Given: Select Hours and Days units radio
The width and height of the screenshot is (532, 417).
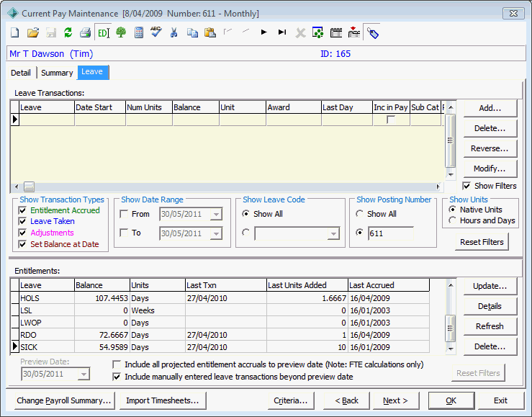Looking at the screenshot, I should click(452, 220).
